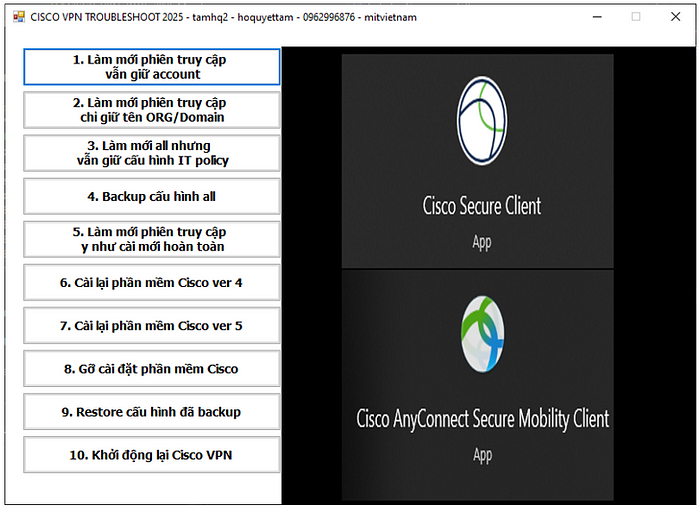
Task: Click button 1 refresh session keeping account
Action: click(x=152, y=67)
